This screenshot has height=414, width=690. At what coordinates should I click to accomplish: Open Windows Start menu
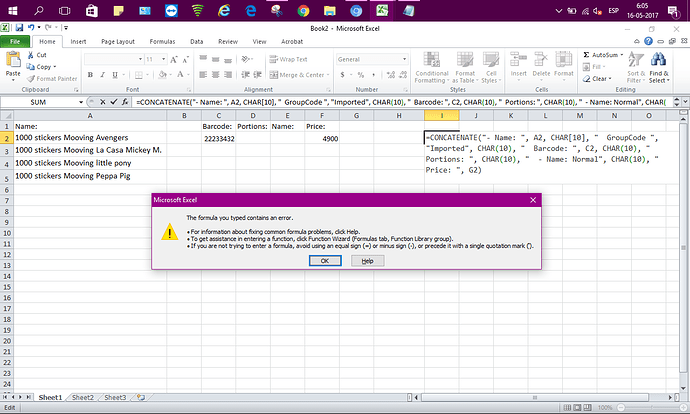(x=13, y=11)
